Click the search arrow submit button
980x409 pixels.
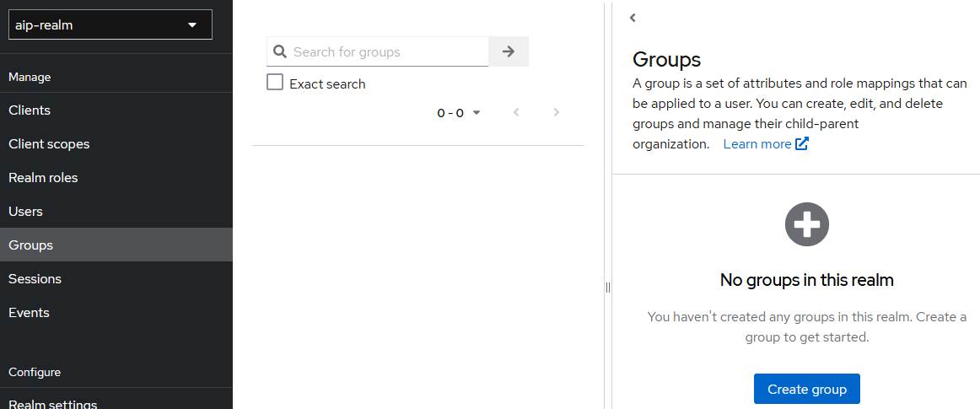tap(508, 51)
